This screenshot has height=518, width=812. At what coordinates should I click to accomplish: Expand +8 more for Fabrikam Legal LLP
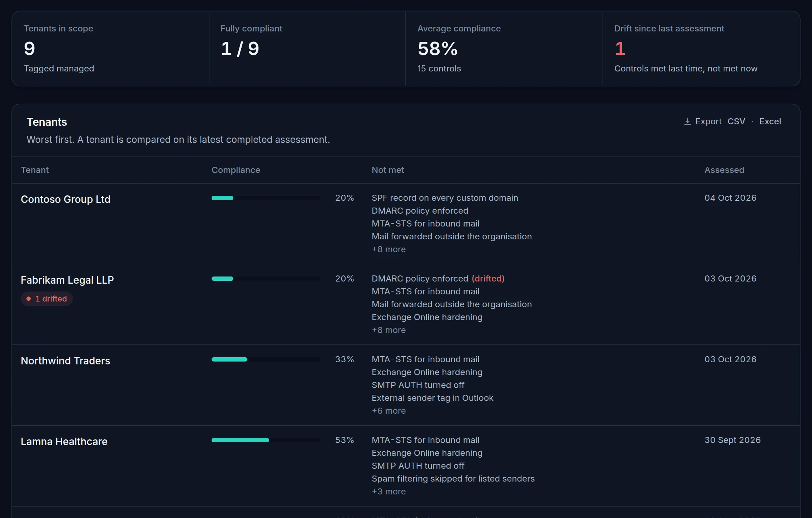tap(388, 330)
